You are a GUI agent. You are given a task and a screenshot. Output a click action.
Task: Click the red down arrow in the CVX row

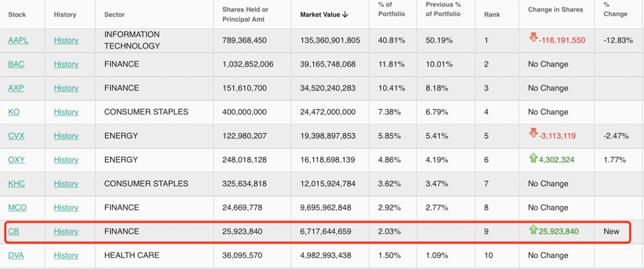[533, 133]
